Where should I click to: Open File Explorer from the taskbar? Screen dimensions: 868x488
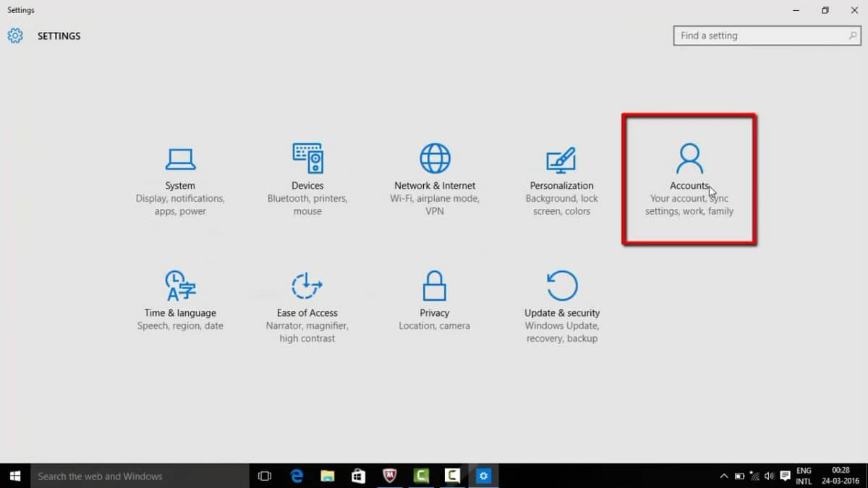pos(327,476)
